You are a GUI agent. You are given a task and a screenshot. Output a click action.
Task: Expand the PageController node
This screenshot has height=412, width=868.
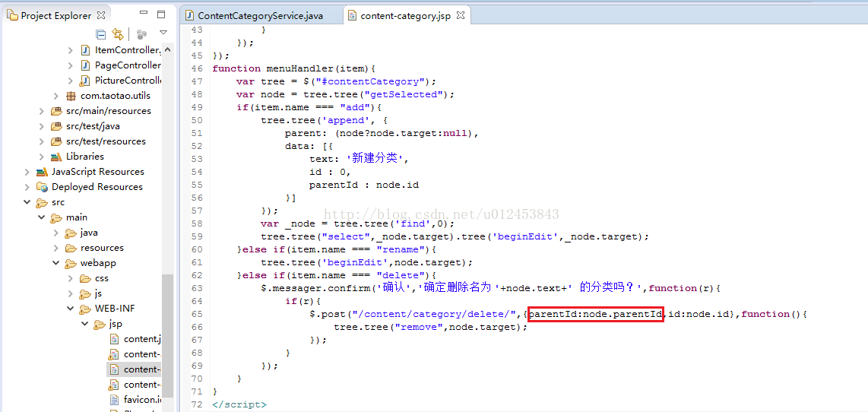[70, 65]
